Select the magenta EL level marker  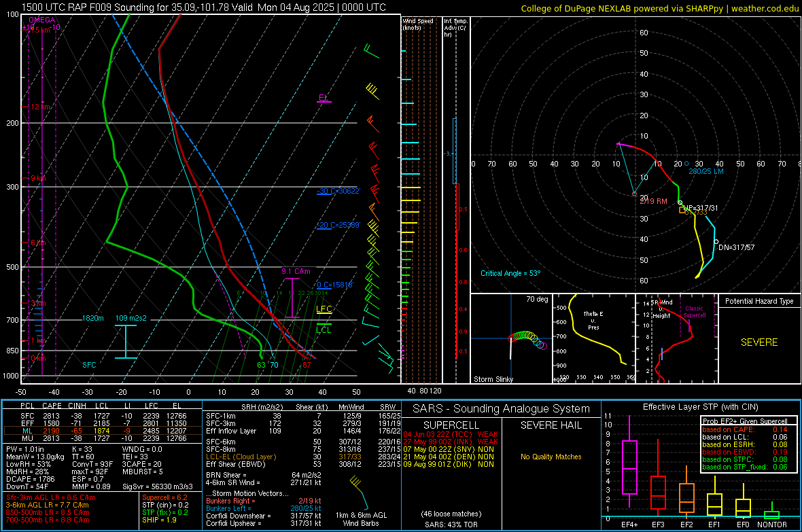[324, 99]
